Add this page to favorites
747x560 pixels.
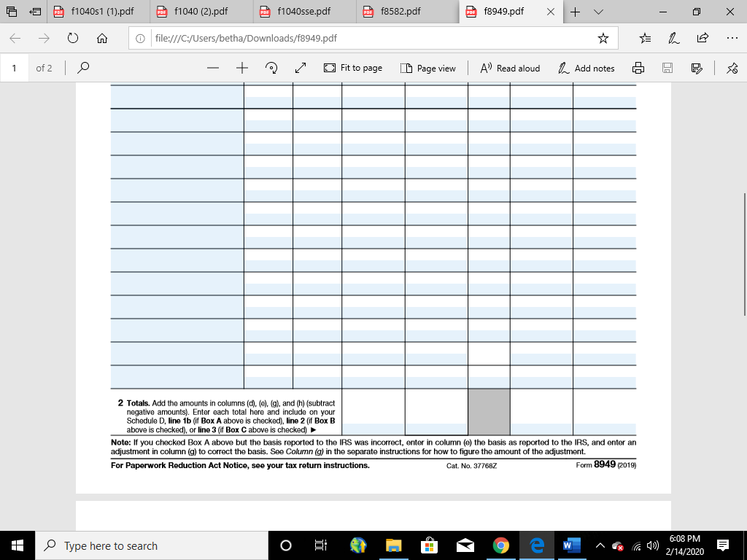click(x=603, y=38)
